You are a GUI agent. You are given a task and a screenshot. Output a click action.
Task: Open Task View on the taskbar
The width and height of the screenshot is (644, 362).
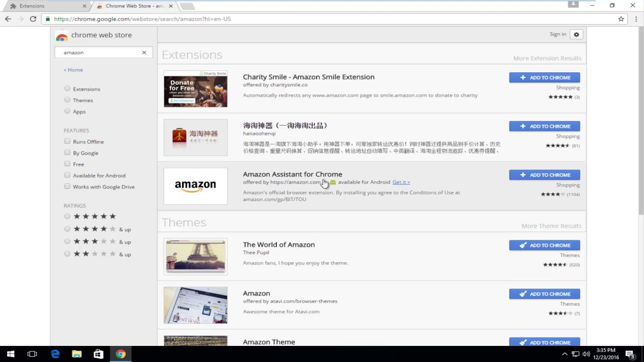(x=32, y=354)
